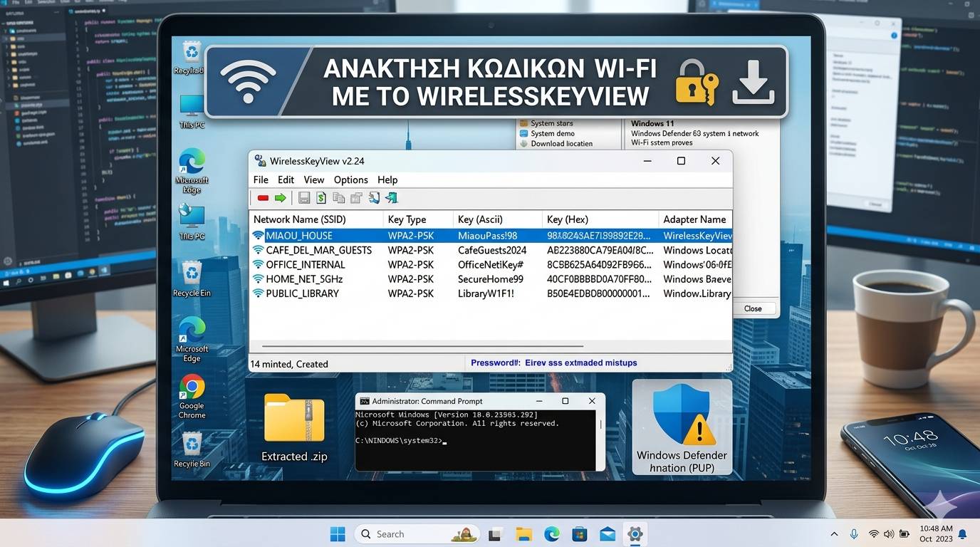Screen dimensions: 980x547
Task: Open the File menu
Action: tap(261, 180)
